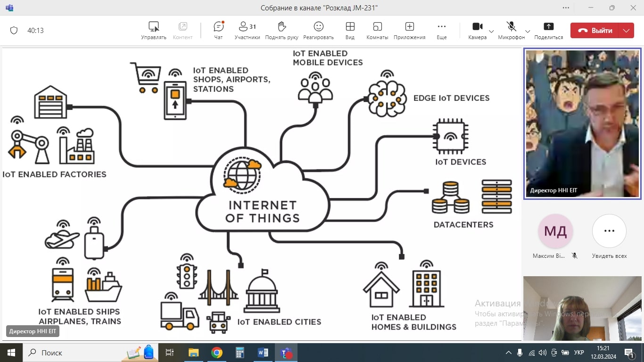
Task: Open the More actions menu
Action: click(441, 31)
